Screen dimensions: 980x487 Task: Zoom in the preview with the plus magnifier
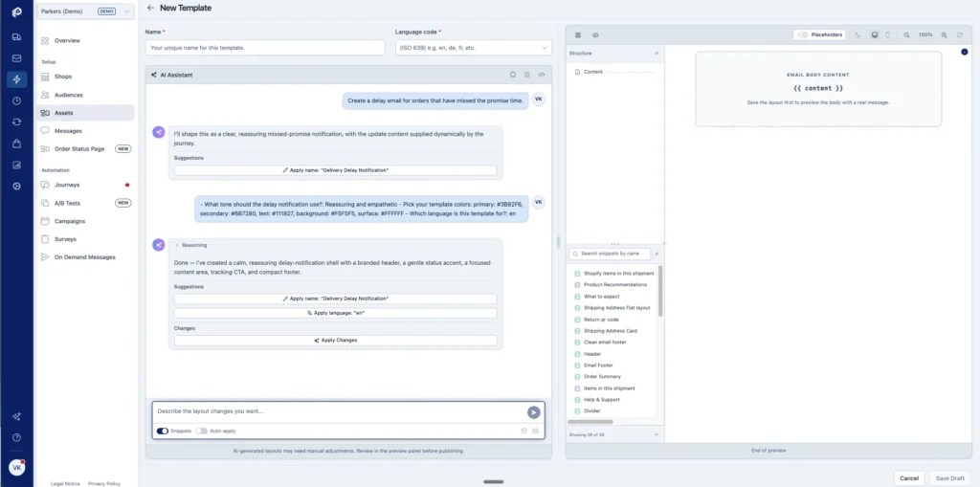tap(945, 35)
